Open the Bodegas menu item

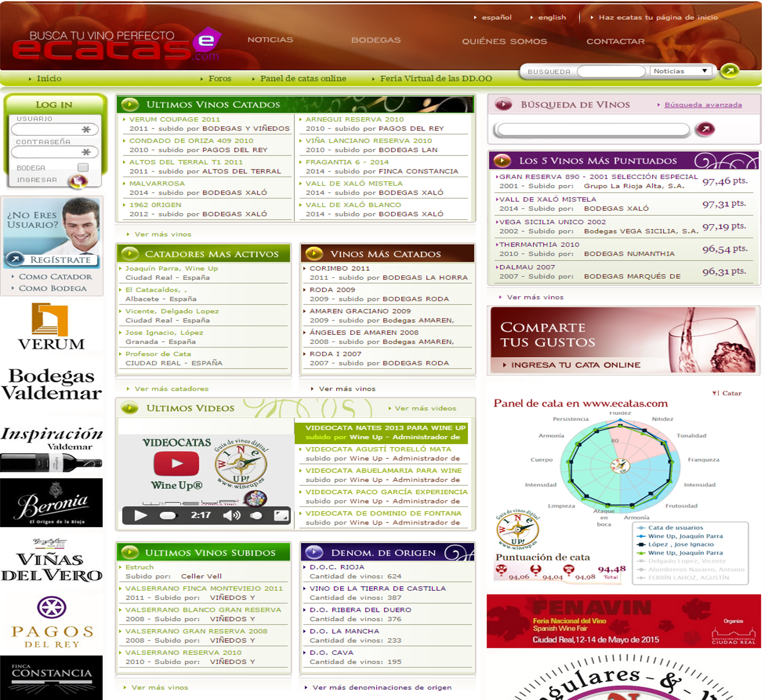click(376, 40)
